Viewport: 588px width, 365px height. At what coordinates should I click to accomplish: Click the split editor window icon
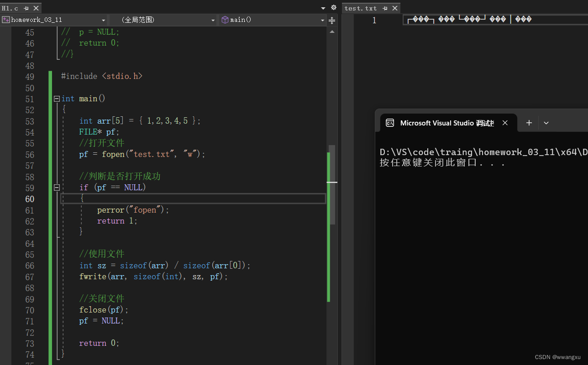coord(332,21)
